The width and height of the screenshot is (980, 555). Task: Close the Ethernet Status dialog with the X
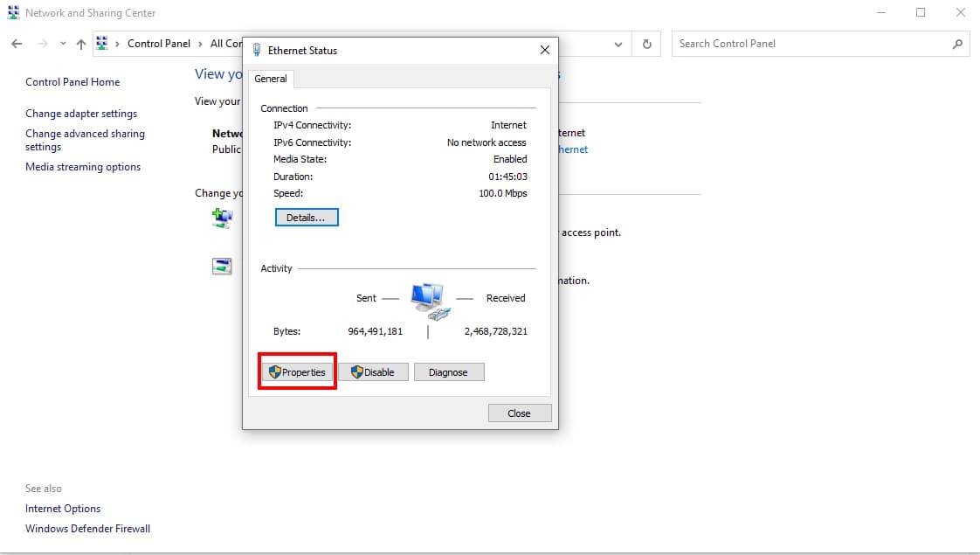tap(545, 50)
